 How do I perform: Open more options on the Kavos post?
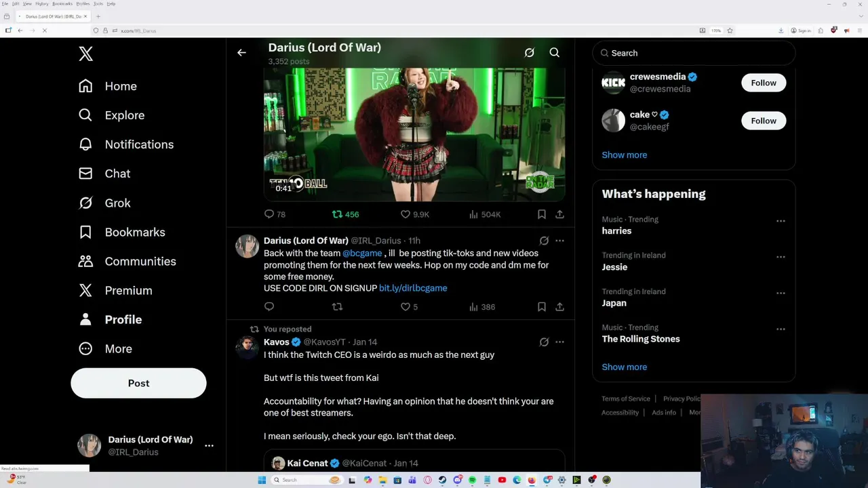click(x=559, y=342)
